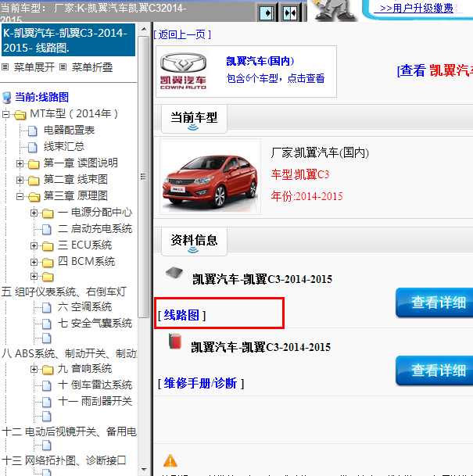Click page icon of 启动充电系统

point(46,230)
